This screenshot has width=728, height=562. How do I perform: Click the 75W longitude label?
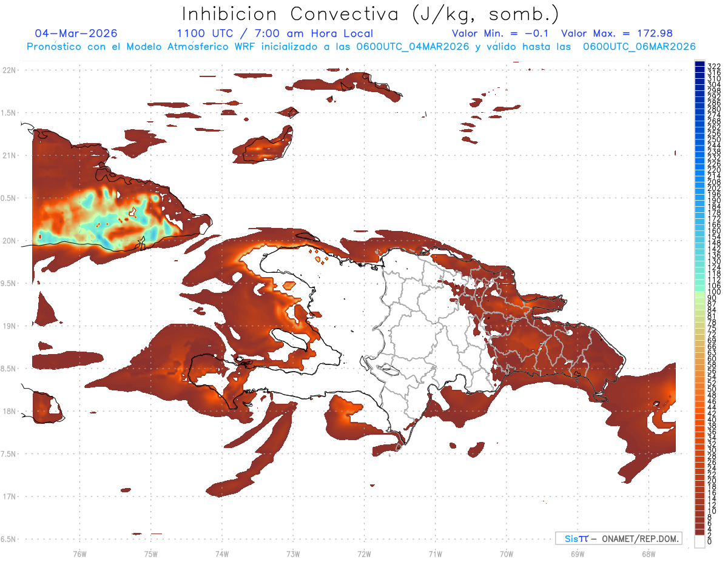pos(150,554)
